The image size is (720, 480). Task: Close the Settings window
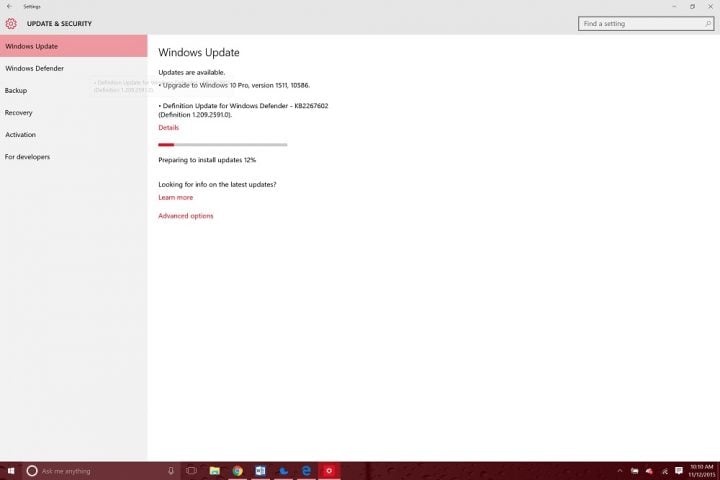[x=710, y=6]
